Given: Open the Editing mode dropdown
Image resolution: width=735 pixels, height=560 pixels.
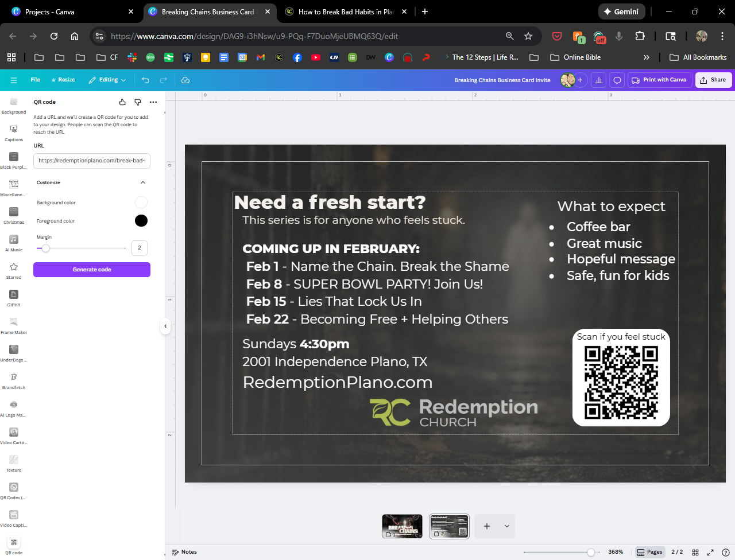Looking at the screenshot, I should pos(107,80).
